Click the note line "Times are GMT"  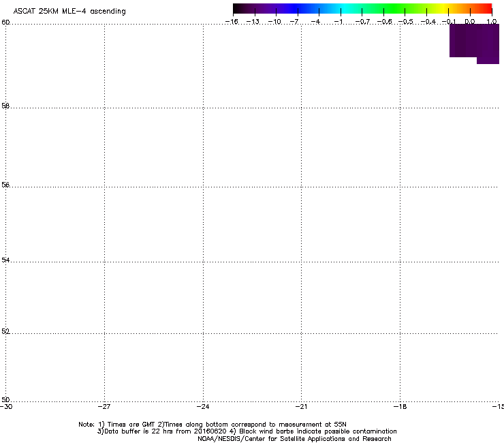tap(212, 425)
